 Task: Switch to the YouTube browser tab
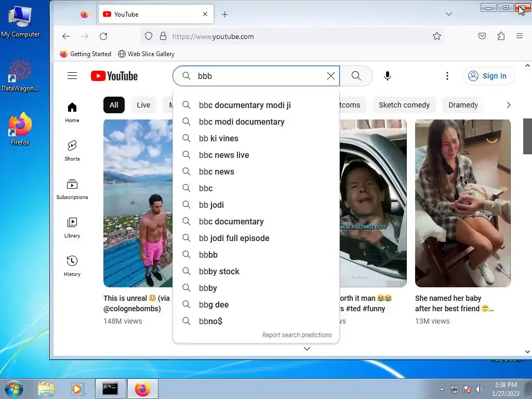(x=156, y=14)
